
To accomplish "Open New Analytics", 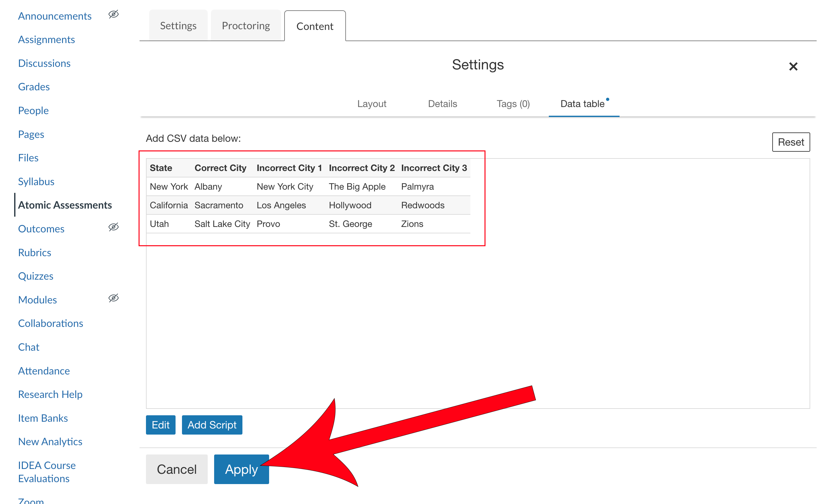I will pos(50,441).
